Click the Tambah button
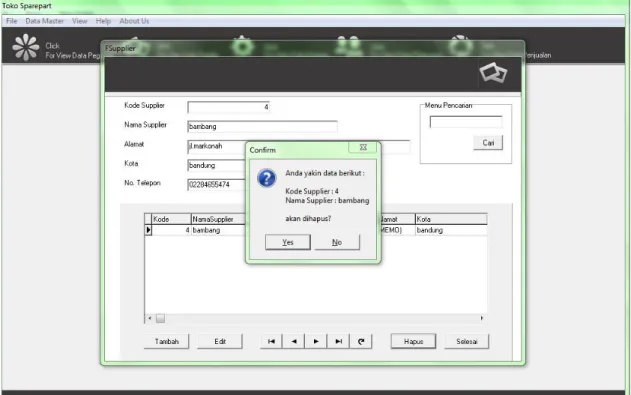631x395 pixels. (167, 342)
